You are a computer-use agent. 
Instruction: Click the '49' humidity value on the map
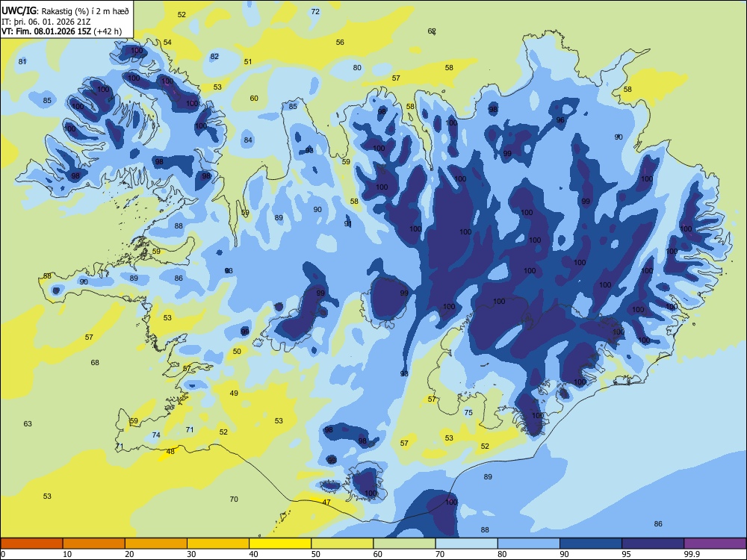click(233, 393)
